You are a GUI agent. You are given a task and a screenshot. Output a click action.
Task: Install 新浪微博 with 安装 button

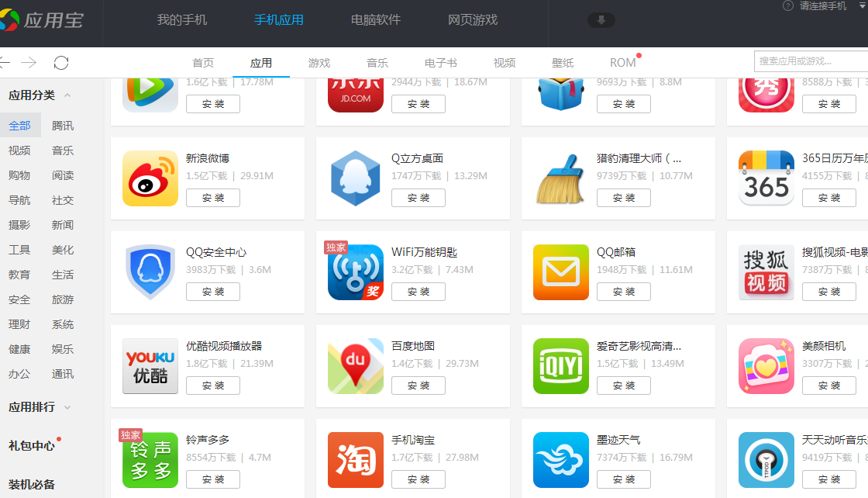coord(213,198)
